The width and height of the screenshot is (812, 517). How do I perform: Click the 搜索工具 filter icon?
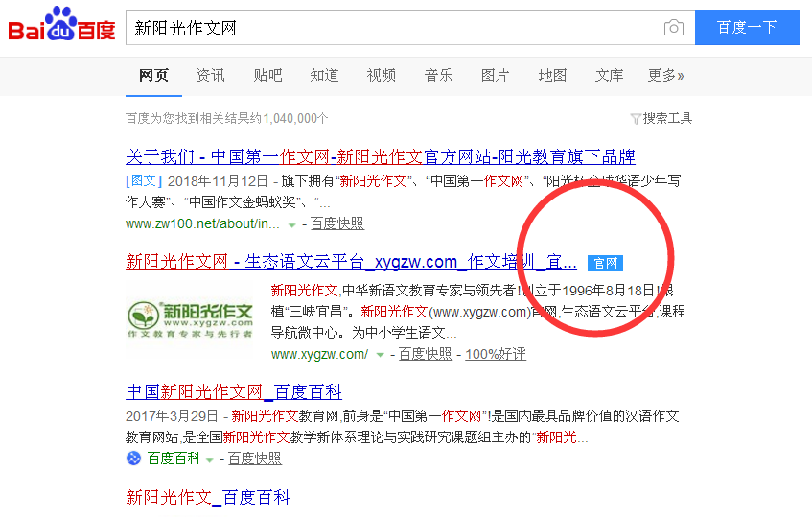tap(636, 119)
